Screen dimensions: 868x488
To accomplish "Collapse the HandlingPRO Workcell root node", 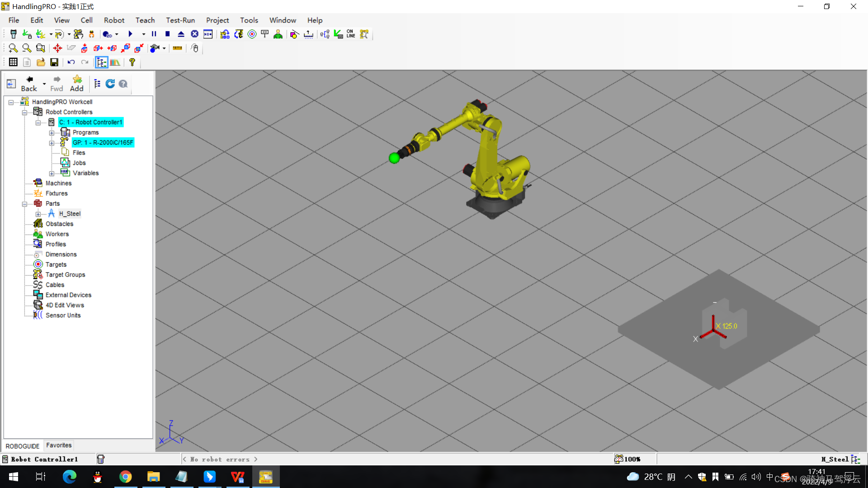I will click(11, 102).
